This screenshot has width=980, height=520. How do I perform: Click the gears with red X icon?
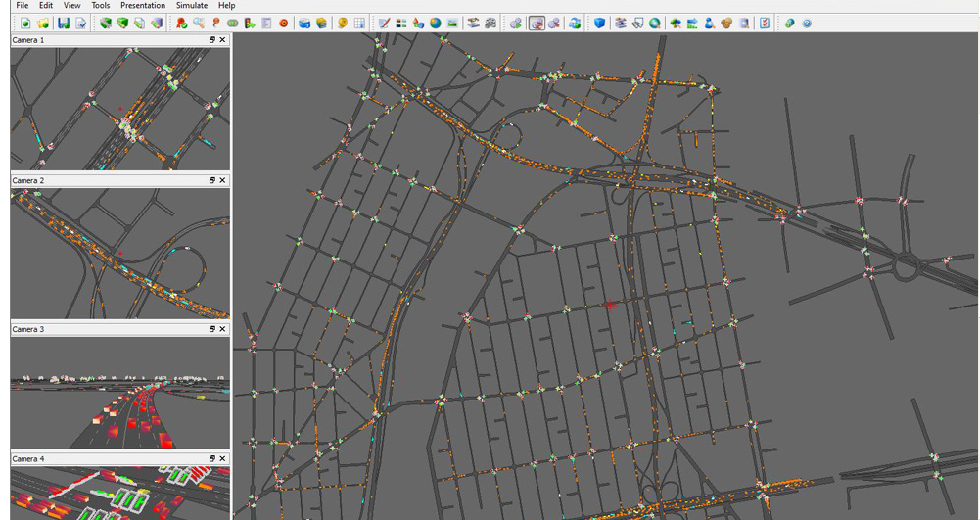(x=554, y=24)
